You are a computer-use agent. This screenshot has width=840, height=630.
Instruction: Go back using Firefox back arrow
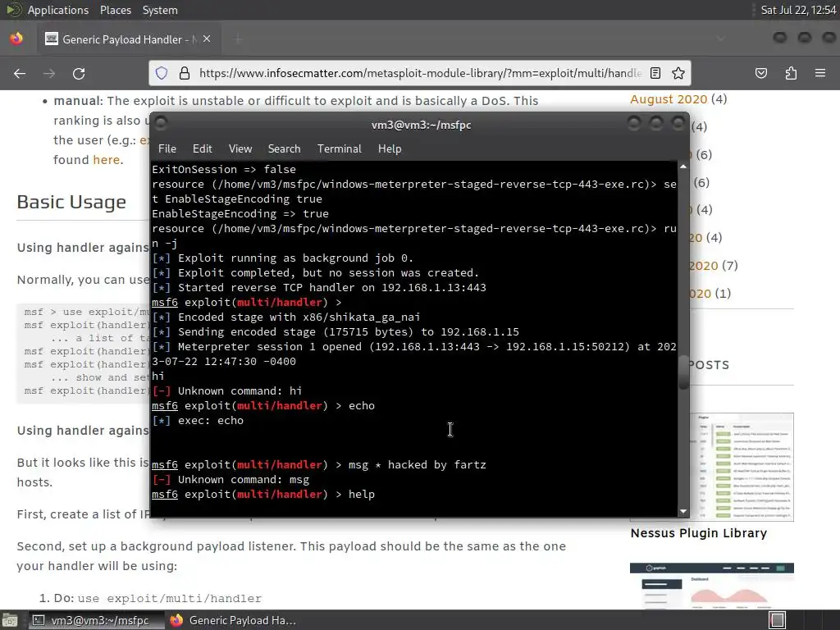20,73
